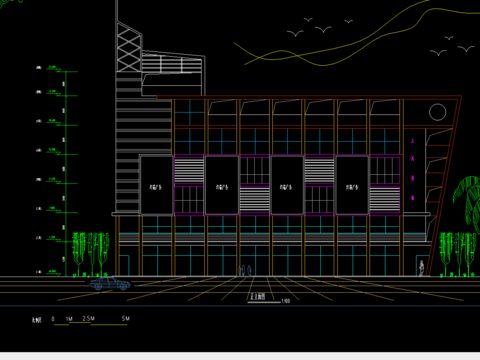Click the vertical magenta sign text
Screen dimensions: 480x360
[x=413, y=169]
